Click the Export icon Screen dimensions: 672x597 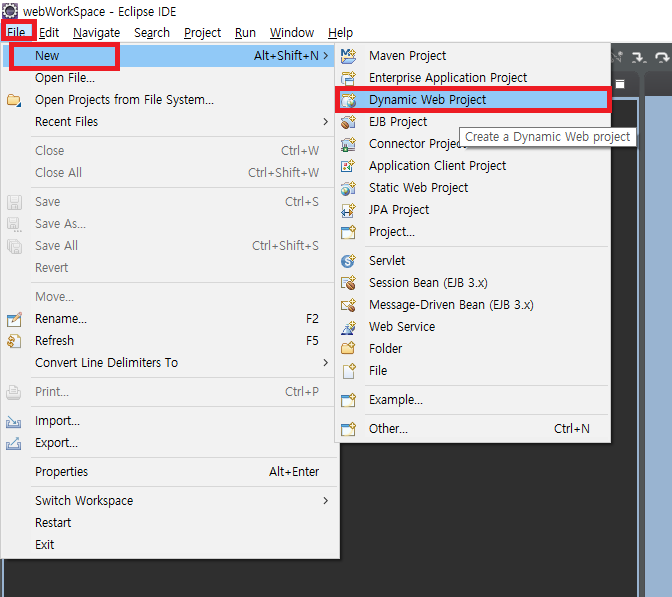click(14, 443)
